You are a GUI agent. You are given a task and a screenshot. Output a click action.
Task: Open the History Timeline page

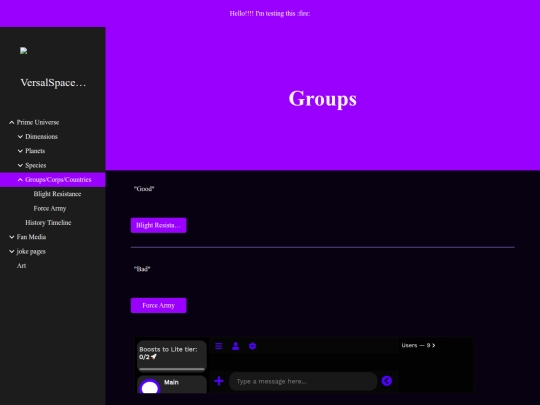click(x=48, y=223)
